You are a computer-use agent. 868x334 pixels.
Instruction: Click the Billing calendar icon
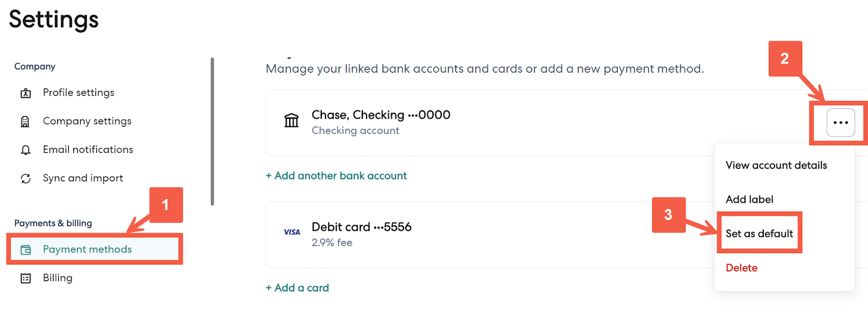tap(25, 278)
